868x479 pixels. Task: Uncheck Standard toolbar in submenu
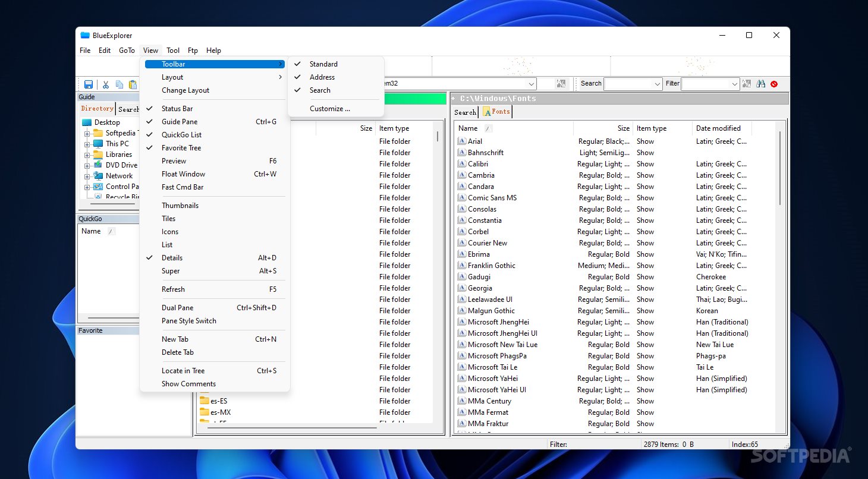336,64
